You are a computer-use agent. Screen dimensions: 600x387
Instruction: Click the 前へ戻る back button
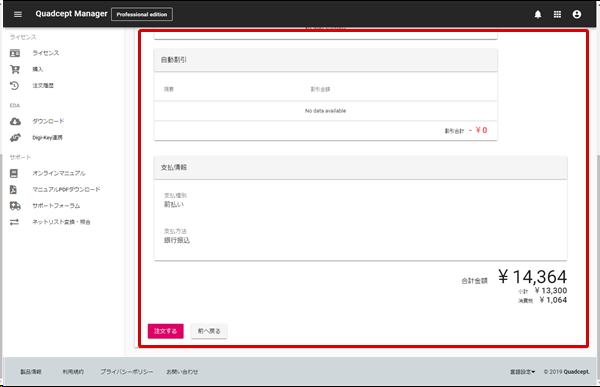pyautogui.click(x=209, y=331)
